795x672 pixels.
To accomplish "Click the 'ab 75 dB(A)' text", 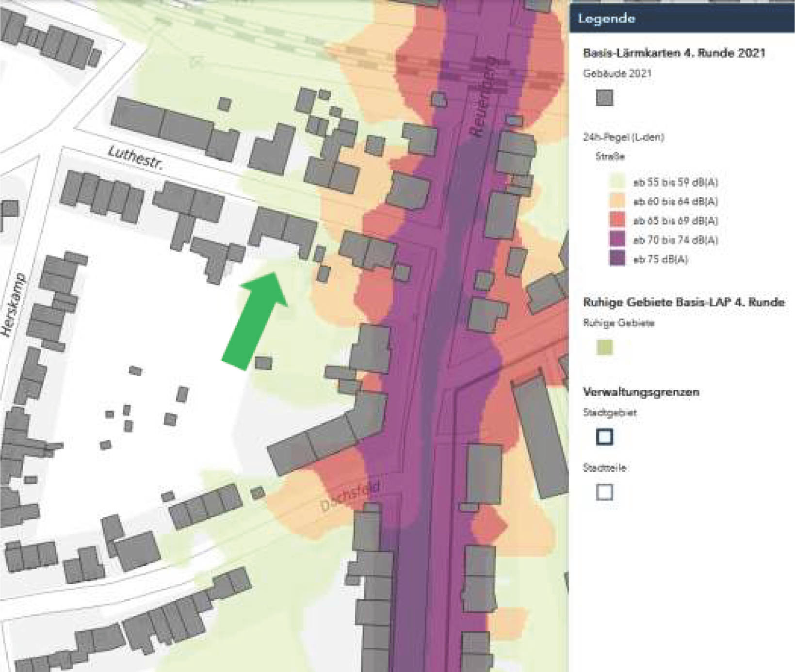I will click(661, 259).
